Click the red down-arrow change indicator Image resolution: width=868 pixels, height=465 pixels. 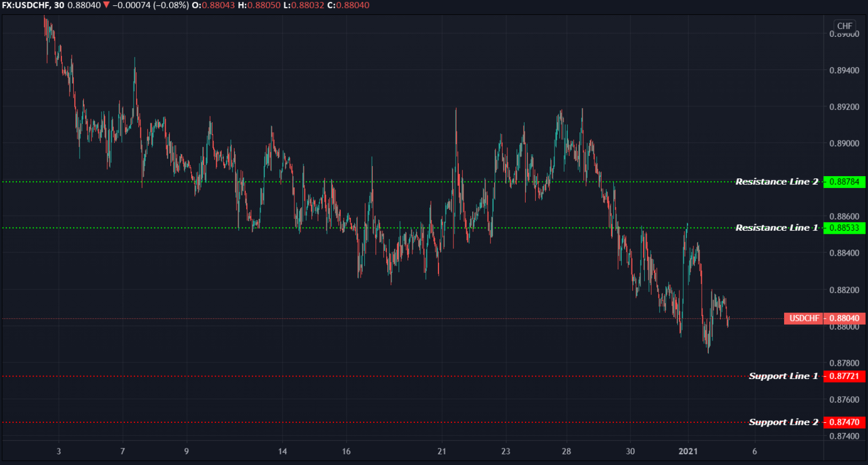pos(106,5)
